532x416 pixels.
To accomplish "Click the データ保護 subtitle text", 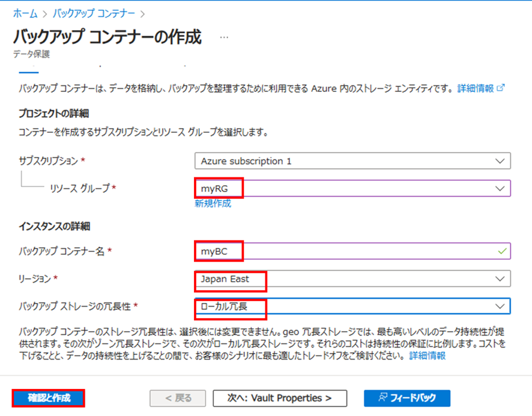I will pyautogui.click(x=32, y=54).
